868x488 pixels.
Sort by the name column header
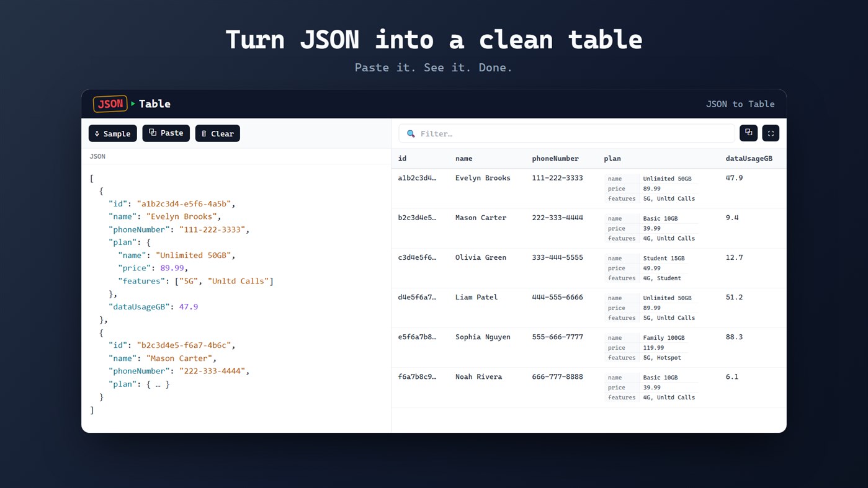(x=463, y=158)
